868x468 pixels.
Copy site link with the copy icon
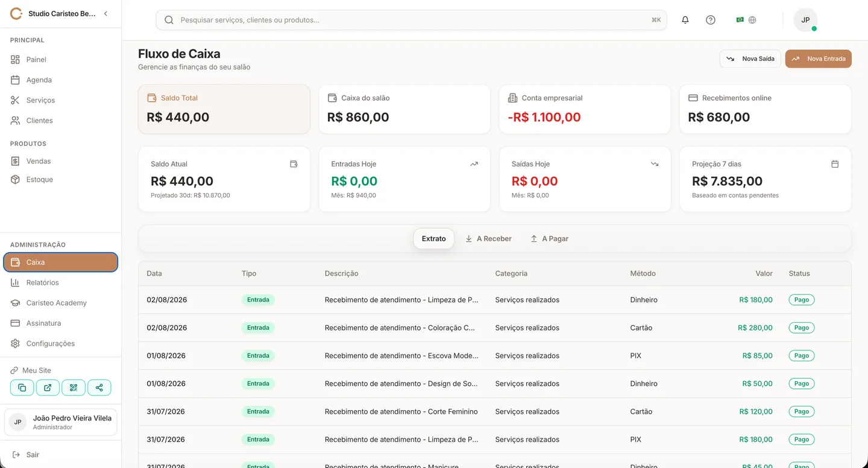tap(22, 388)
